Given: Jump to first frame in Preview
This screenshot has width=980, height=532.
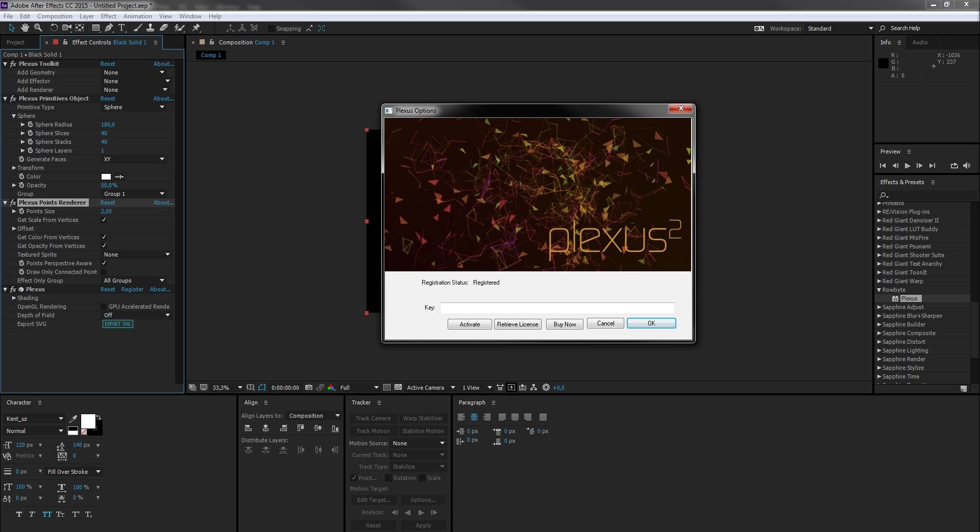Looking at the screenshot, I should [x=883, y=166].
